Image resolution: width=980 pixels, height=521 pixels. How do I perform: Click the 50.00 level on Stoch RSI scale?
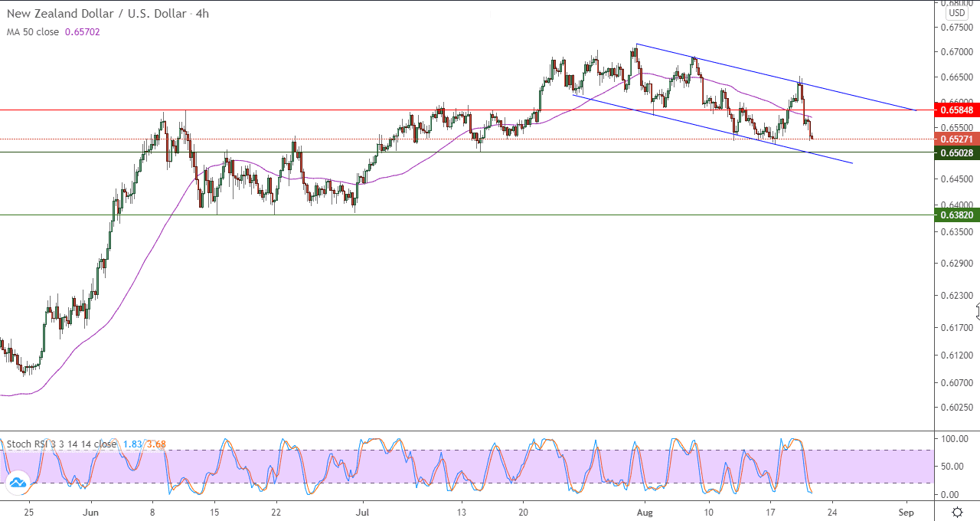[954, 466]
